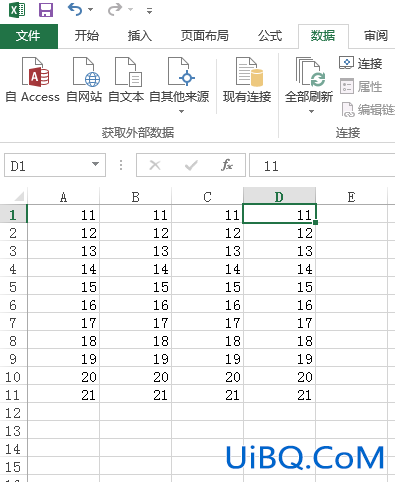Click cell B6 containing 16
395x482 pixels.
click(135, 304)
